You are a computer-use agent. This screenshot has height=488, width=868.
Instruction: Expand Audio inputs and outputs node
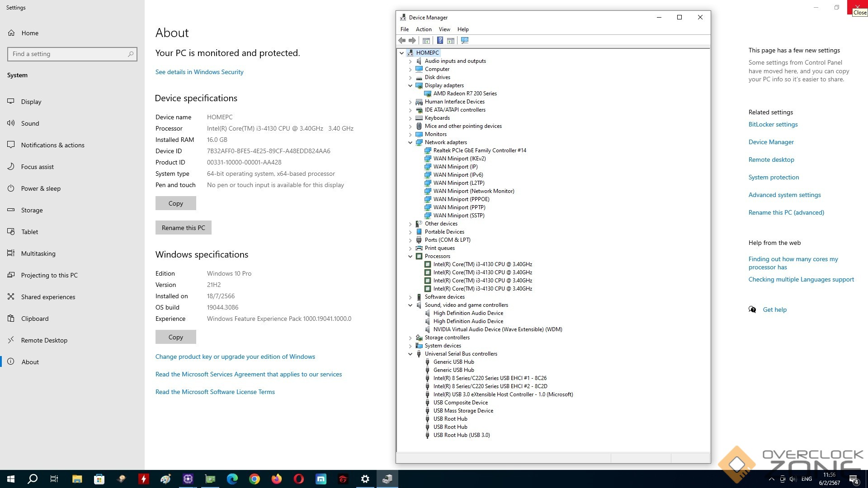pyautogui.click(x=410, y=61)
